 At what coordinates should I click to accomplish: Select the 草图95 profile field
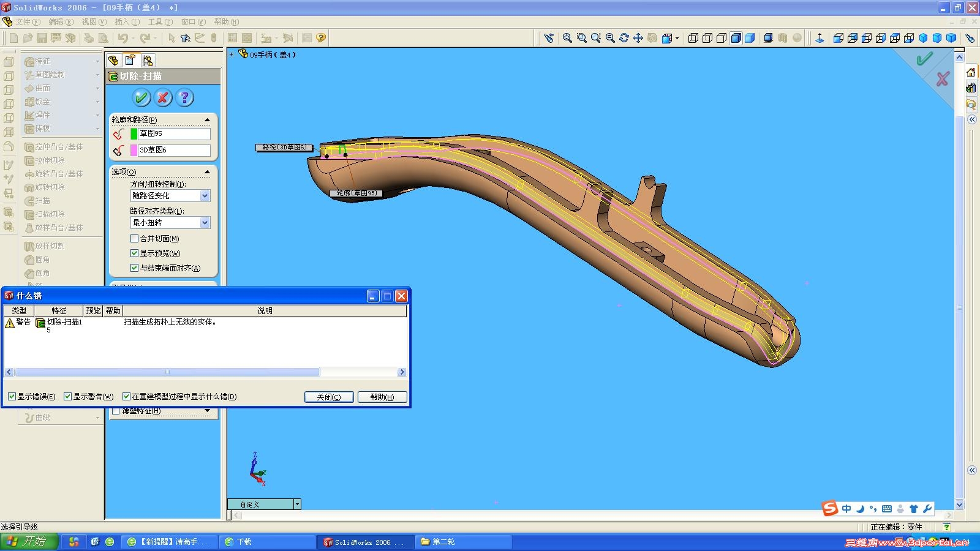[x=175, y=133]
